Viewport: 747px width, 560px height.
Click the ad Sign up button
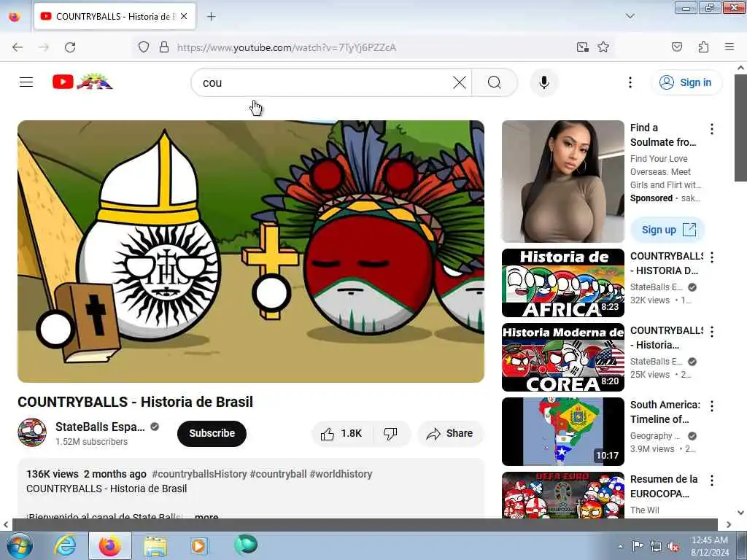point(668,230)
